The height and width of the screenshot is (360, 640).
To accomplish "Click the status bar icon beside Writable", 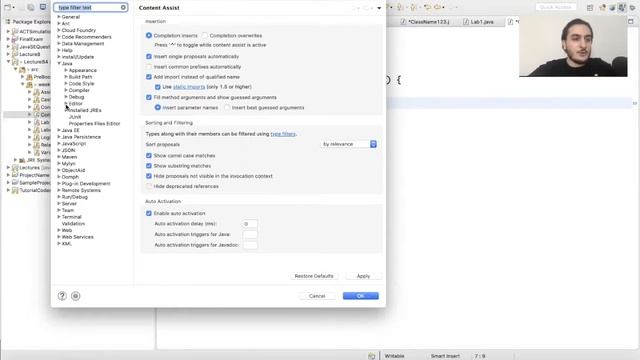I will pos(371,356).
